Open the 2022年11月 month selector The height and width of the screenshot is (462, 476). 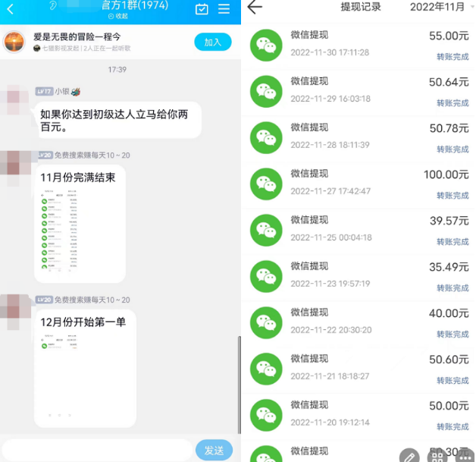click(x=439, y=8)
